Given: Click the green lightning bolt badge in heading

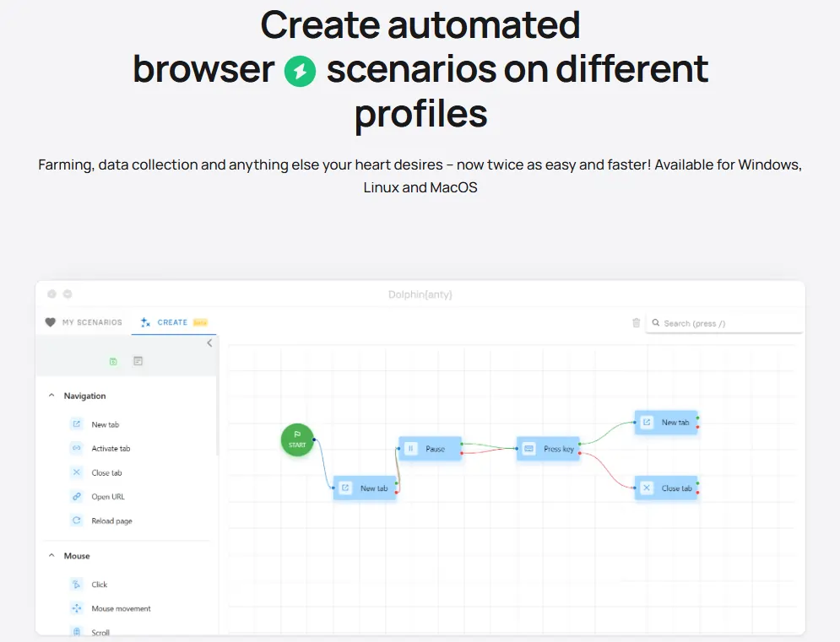Looking at the screenshot, I should coord(300,71).
